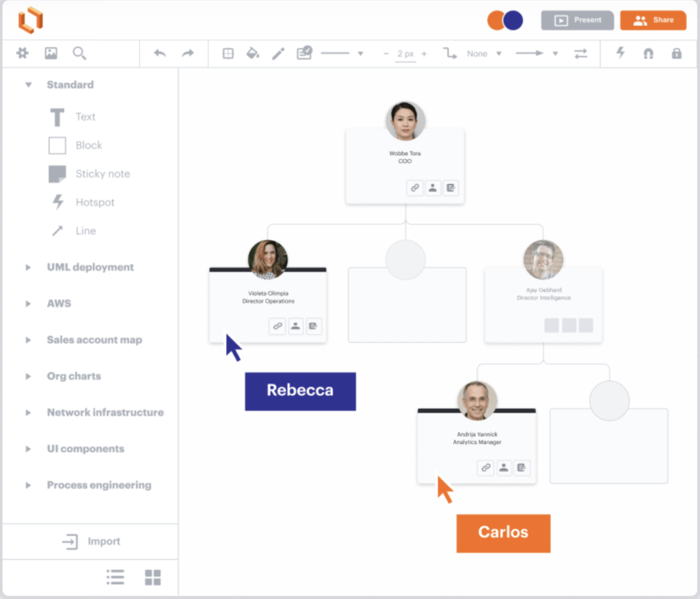Switch to grid view in shape panel

coord(152,577)
